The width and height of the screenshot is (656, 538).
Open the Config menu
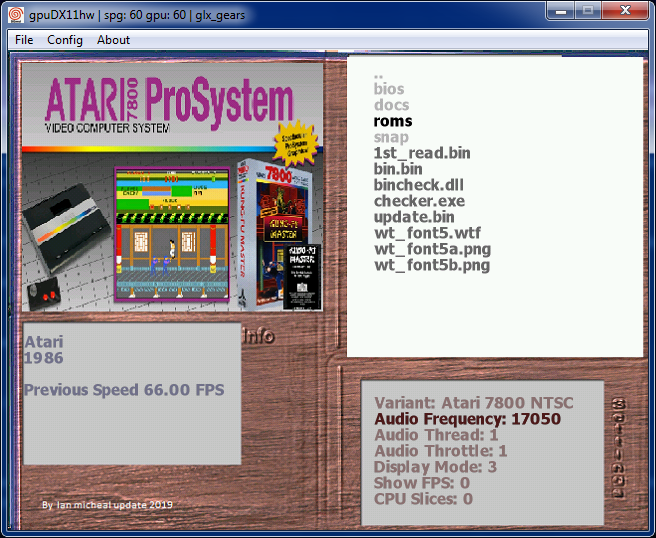[x=65, y=40]
